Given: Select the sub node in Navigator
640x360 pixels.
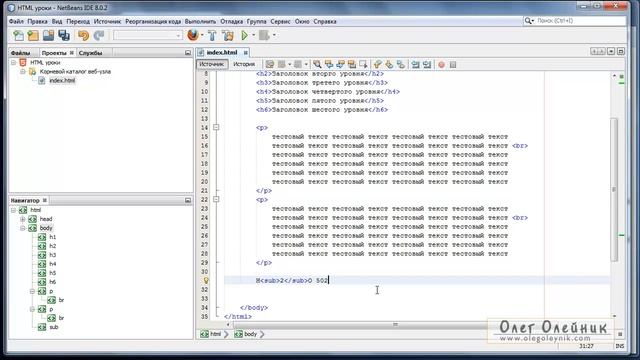Looking at the screenshot, I should click(x=54, y=327).
